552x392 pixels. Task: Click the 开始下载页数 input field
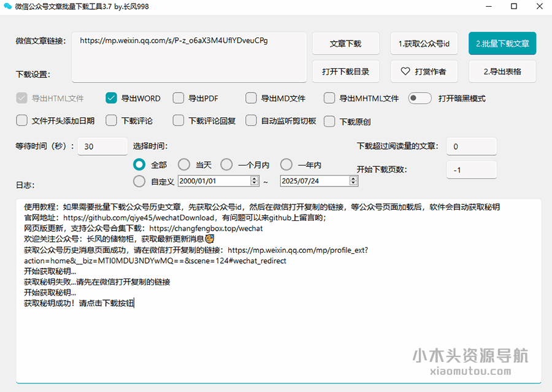(472, 170)
